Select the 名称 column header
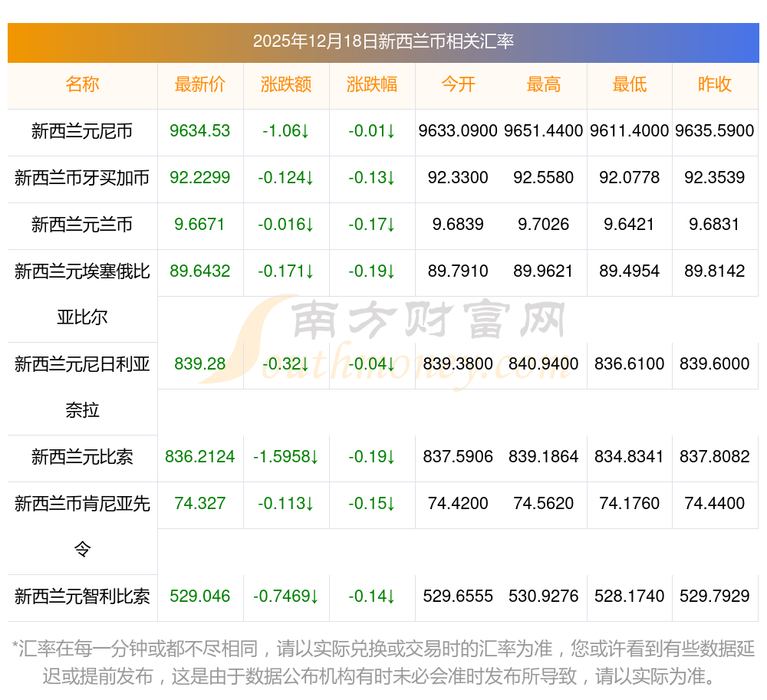The height and width of the screenshot is (700, 767). 82,84
